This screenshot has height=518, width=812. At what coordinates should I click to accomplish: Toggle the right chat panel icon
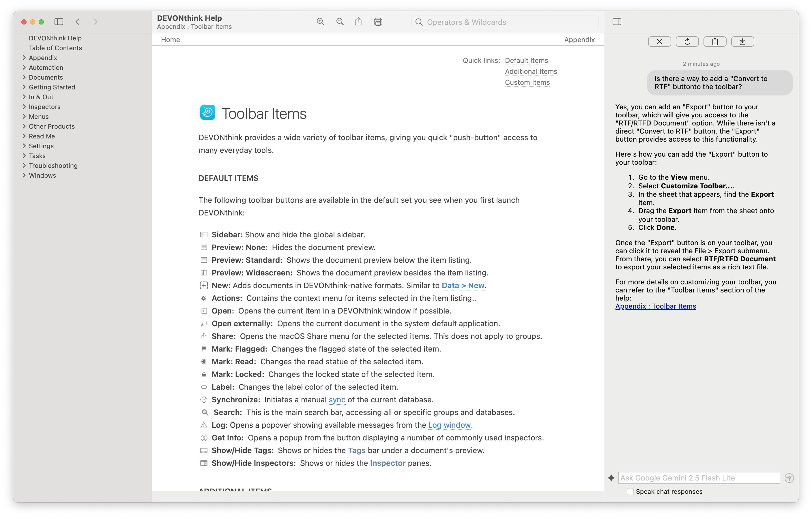point(617,22)
